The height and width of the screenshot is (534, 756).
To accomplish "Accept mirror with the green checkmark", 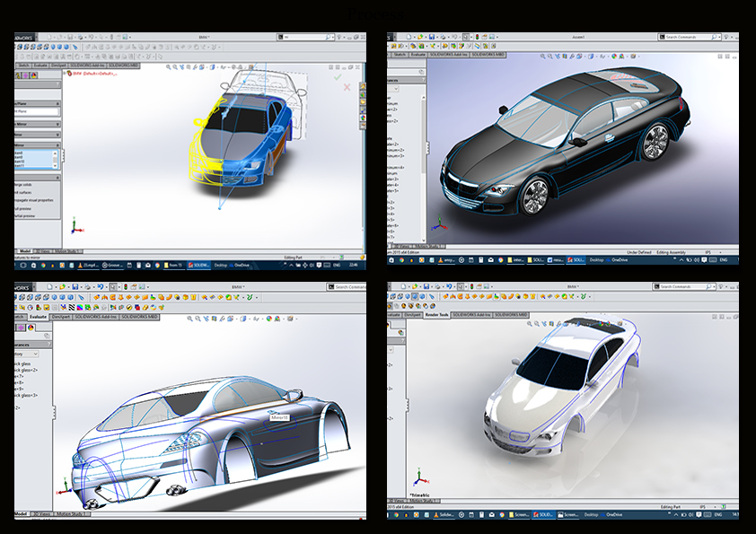I will pyautogui.click(x=338, y=76).
